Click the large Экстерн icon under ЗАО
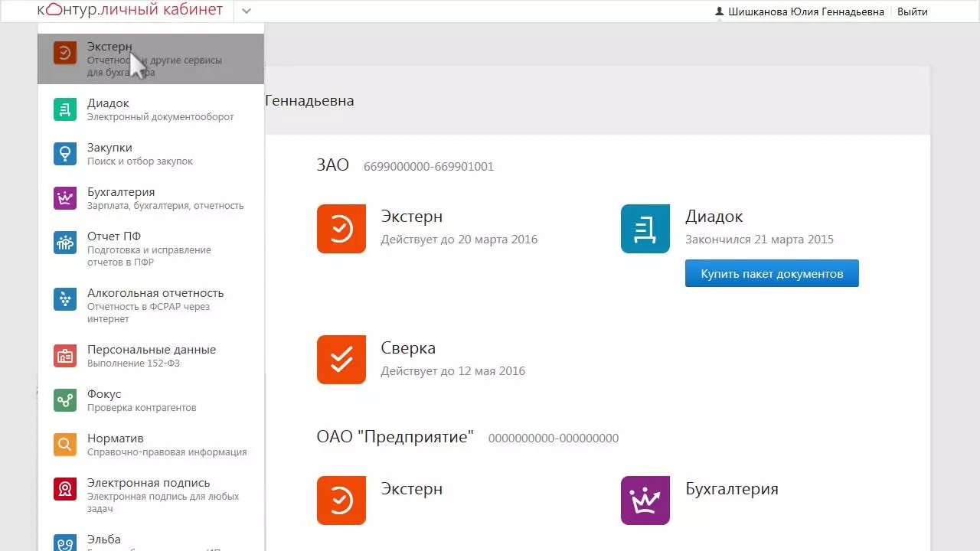 (x=341, y=229)
